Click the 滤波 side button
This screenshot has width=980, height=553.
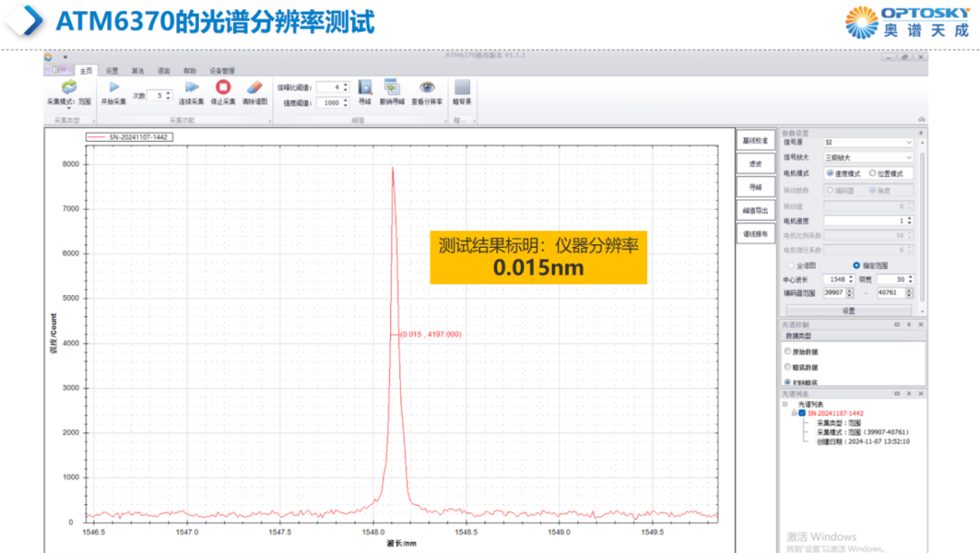click(x=756, y=163)
